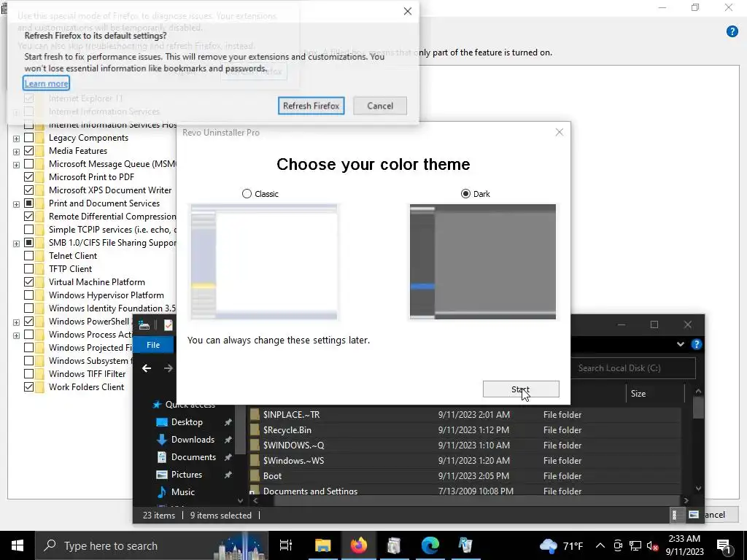Click File Explorer properties quick-access icon
Image resolution: width=747 pixels, height=560 pixels.
[x=169, y=324]
